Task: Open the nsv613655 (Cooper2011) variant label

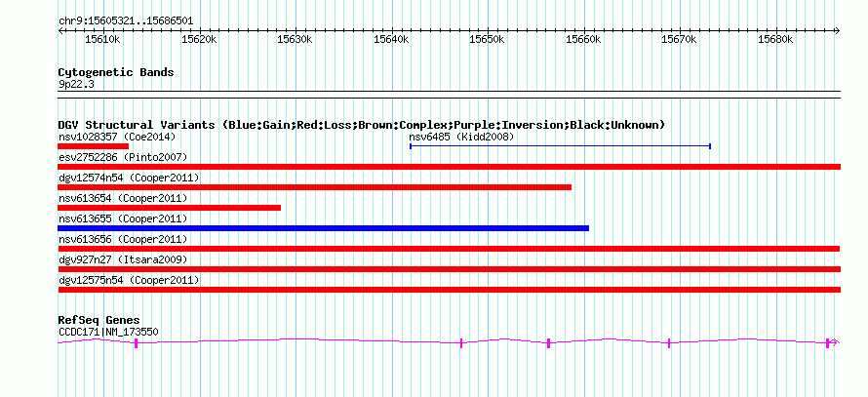Action: tap(123, 218)
